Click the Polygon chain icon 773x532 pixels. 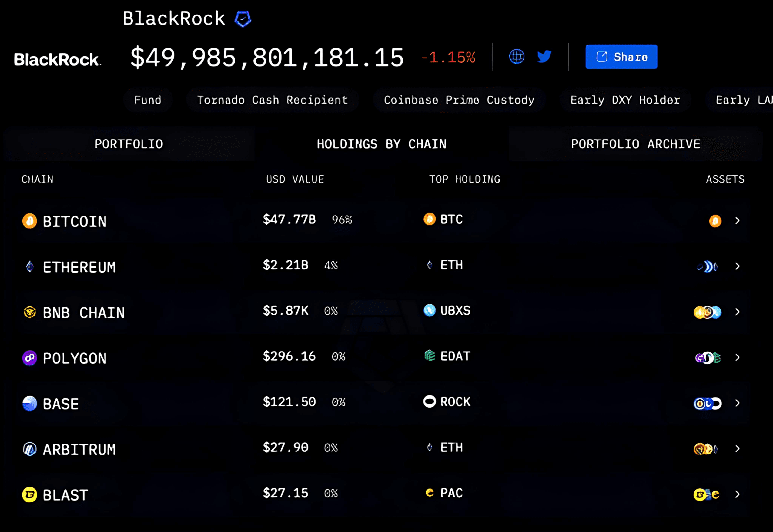pos(29,358)
